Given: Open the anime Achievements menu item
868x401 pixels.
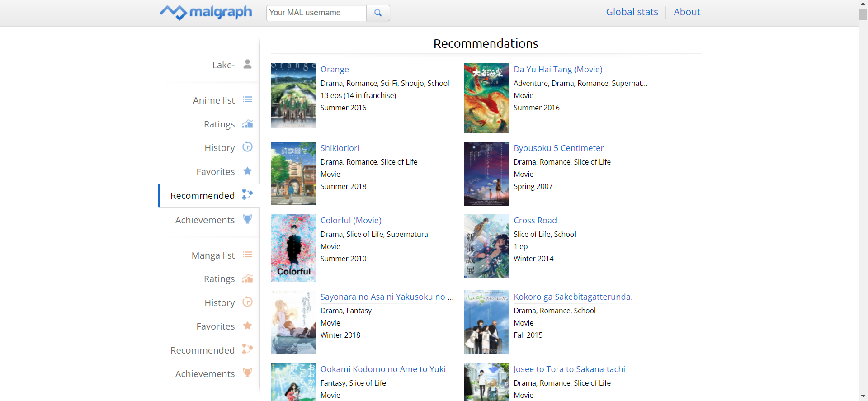Looking at the screenshot, I should coord(205,220).
